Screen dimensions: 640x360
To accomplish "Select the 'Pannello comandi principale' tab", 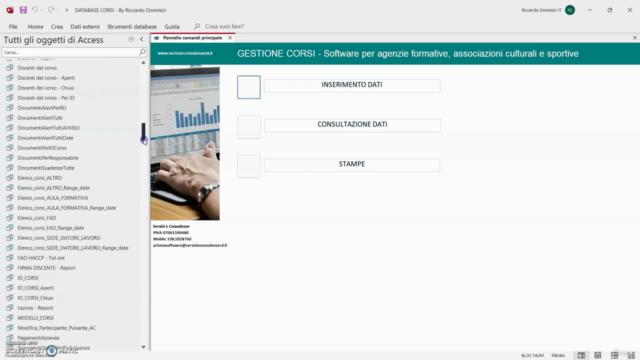I will (192, 38).
